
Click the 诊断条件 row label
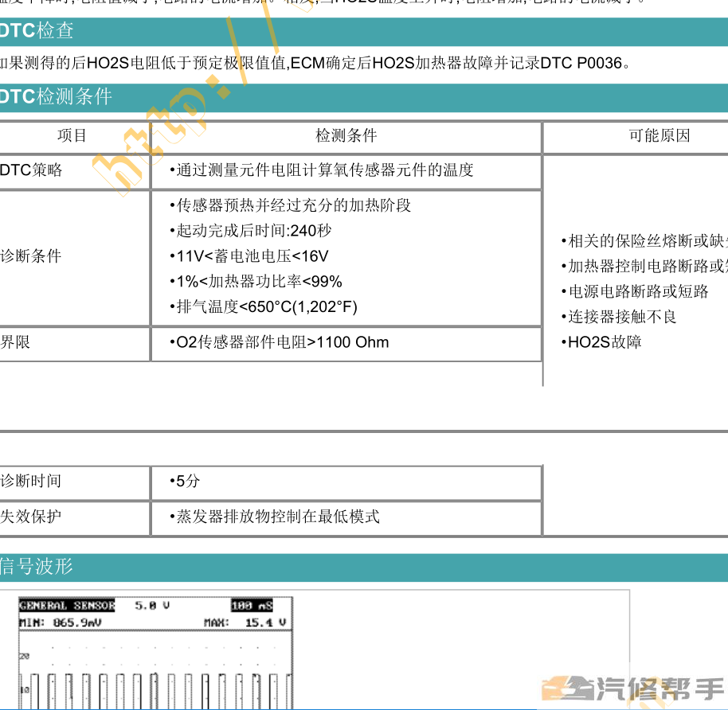click(31, 256)
